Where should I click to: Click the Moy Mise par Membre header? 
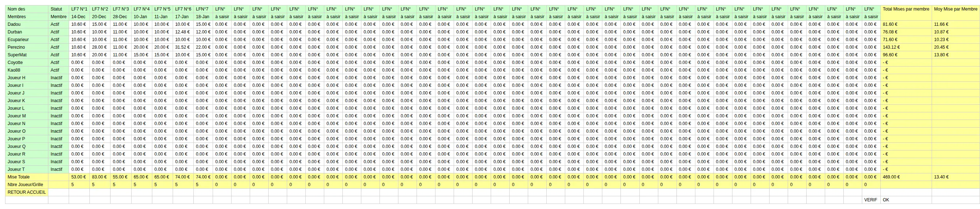click(x=956, y=9)
